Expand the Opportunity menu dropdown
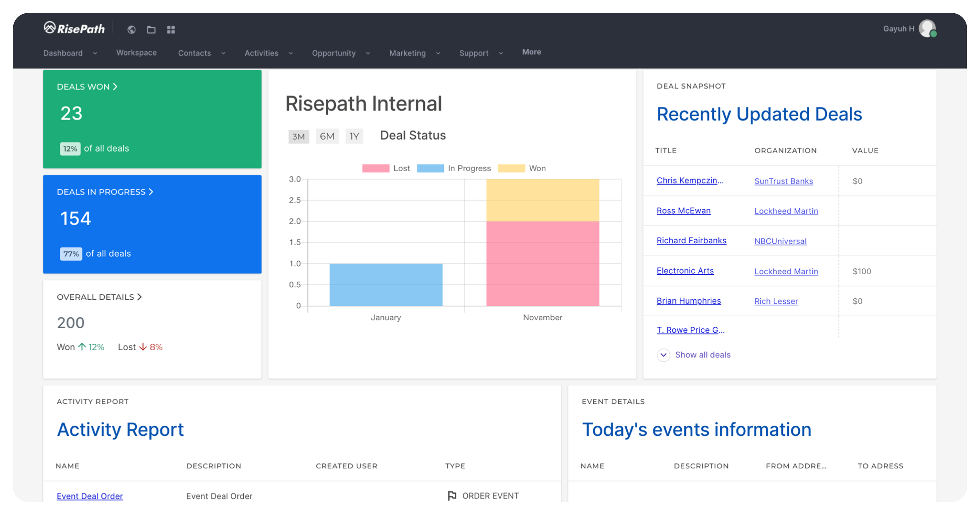Image resolution: width=980 pixels, height=515 pixels. [368, 53]
